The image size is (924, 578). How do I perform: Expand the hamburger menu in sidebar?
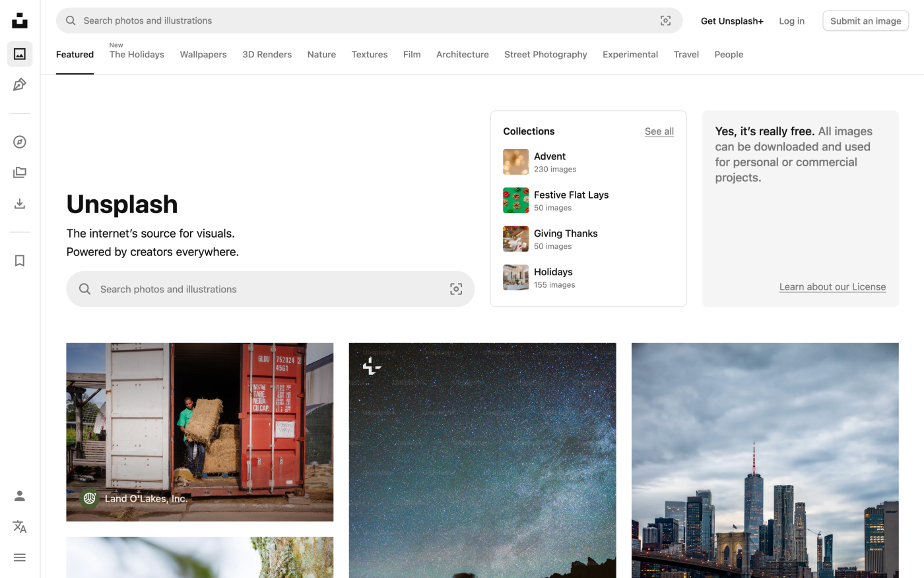click(x=20, y=558)
